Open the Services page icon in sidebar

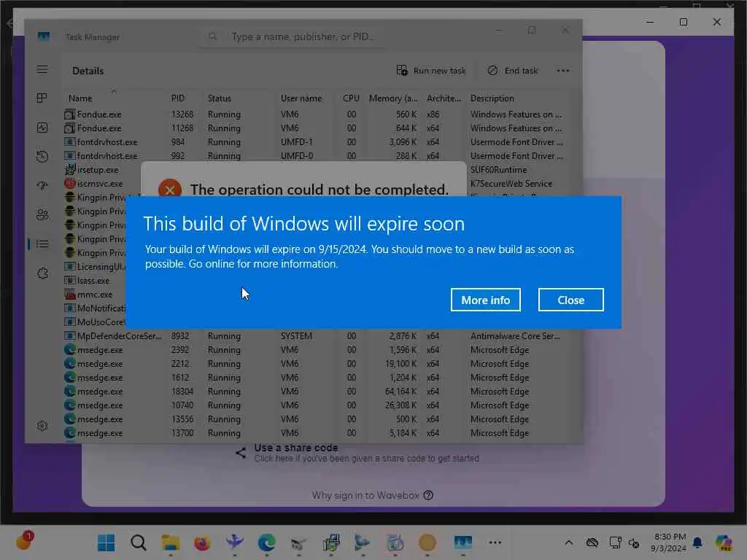[42, 273]
